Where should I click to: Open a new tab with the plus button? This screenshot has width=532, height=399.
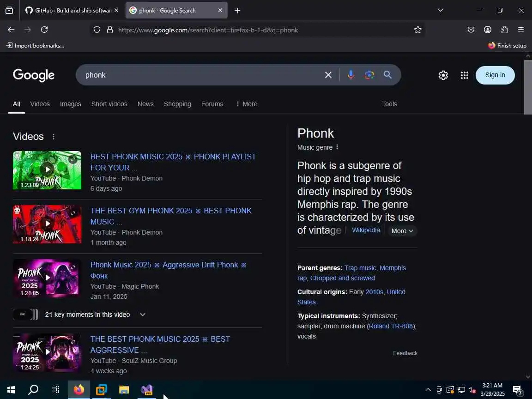click(237, 11)
